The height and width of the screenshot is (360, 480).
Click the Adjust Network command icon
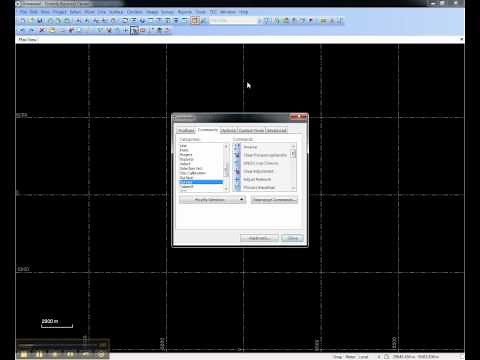237,179
